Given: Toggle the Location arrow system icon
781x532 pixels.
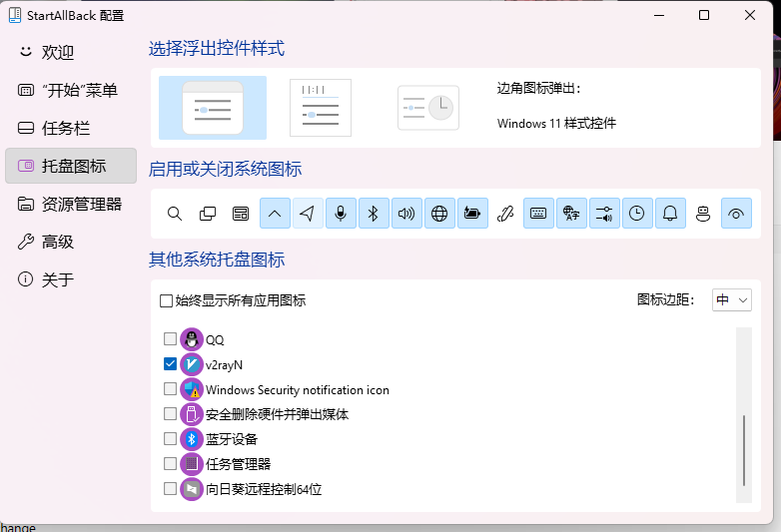Looking at the screenshot, I should click(308, 214).
